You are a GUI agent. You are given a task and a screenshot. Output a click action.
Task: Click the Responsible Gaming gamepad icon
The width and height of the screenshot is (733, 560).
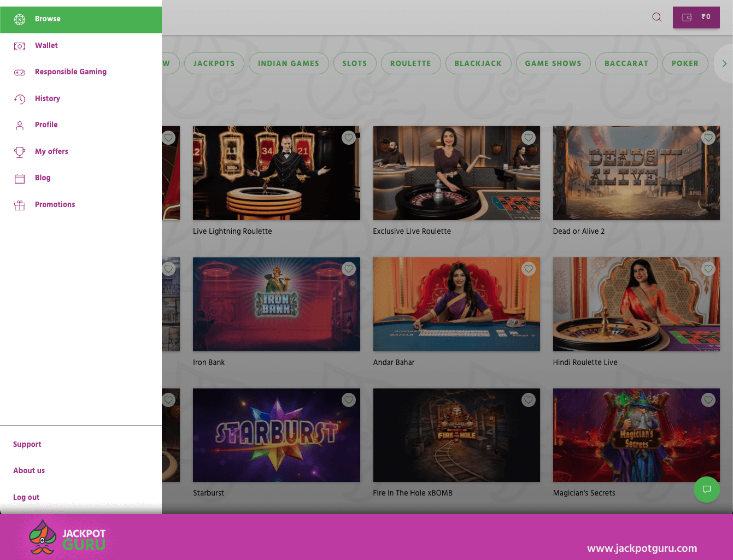tap(20, 73)
